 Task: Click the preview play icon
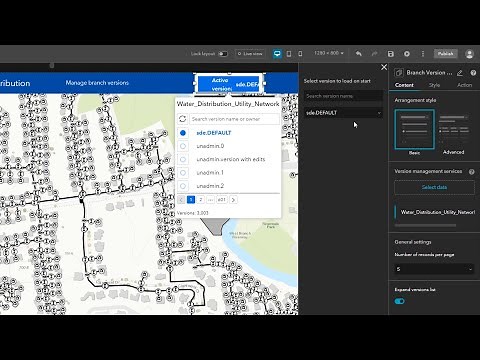tap(407, 54)
